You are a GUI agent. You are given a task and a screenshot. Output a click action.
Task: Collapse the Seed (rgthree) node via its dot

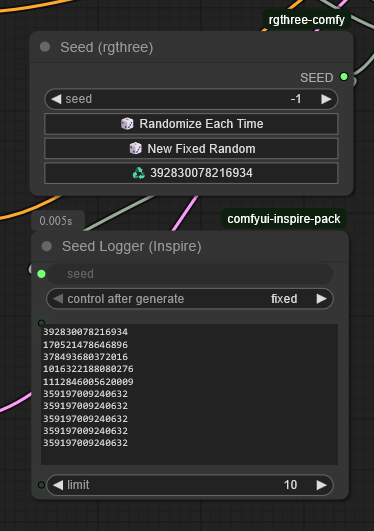click(45, 47)
